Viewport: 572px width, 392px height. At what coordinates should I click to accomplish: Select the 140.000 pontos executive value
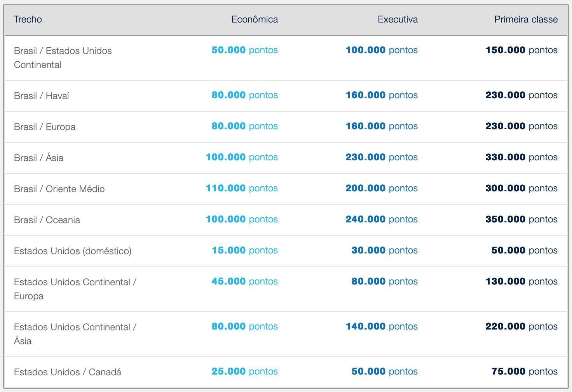click(x=381, y=326)
